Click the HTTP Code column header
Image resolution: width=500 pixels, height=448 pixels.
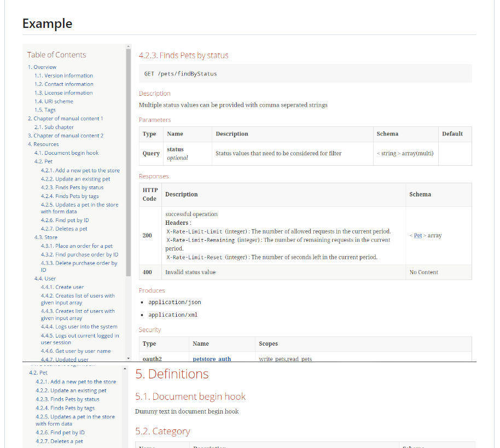coord(150,195)
